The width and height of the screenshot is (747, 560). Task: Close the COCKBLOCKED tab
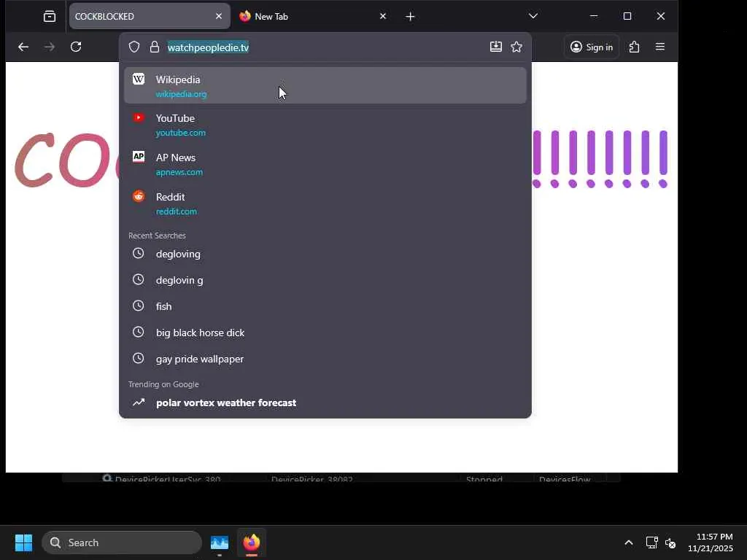pos(219,16)
